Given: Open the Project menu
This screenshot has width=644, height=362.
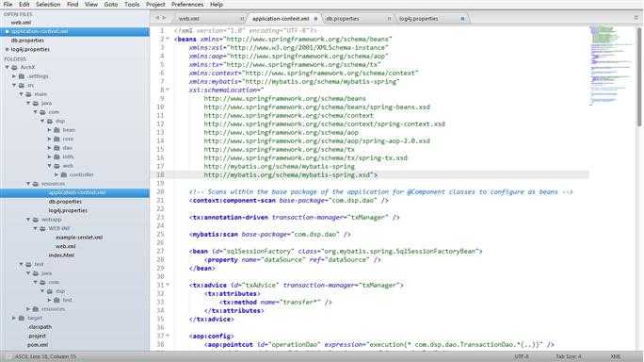Looking at the screenshot, I should pos(155,5).
